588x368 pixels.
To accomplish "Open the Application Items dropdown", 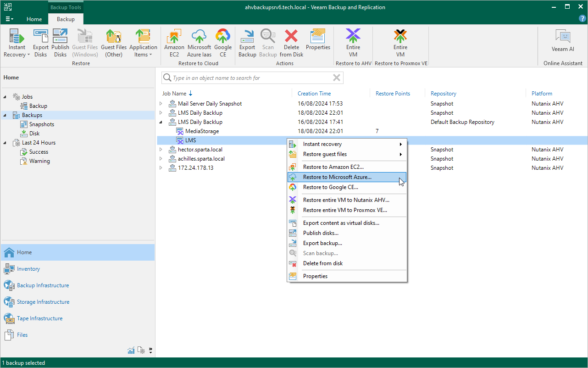I will click(143, 42).
